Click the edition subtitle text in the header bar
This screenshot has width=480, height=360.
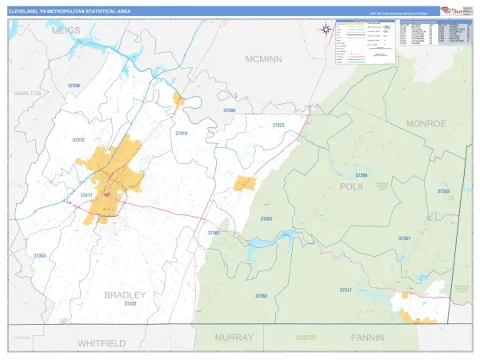tap(398, 14)
